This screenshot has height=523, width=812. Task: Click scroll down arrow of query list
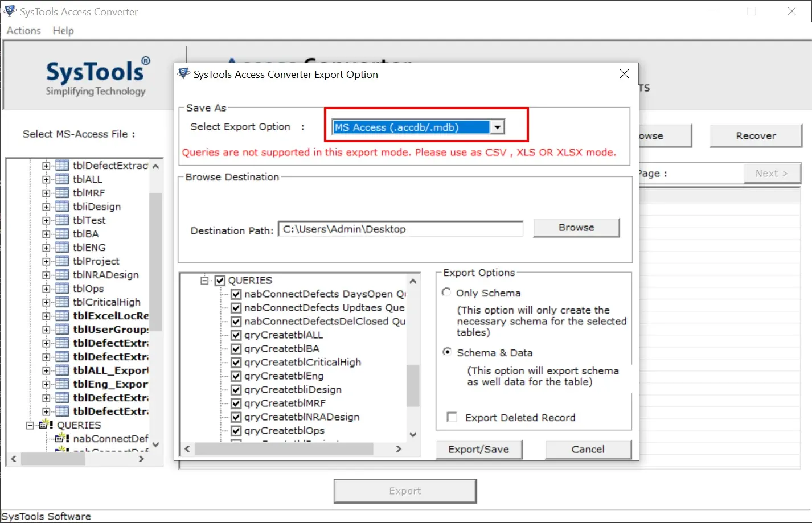click(x=413, y=435)
